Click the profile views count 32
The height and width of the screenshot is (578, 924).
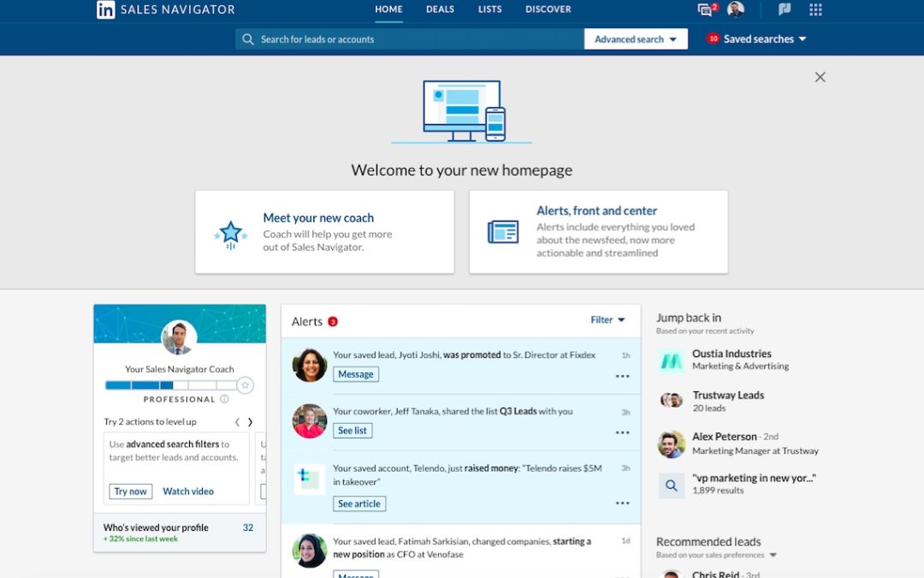[x=248, y=527]
